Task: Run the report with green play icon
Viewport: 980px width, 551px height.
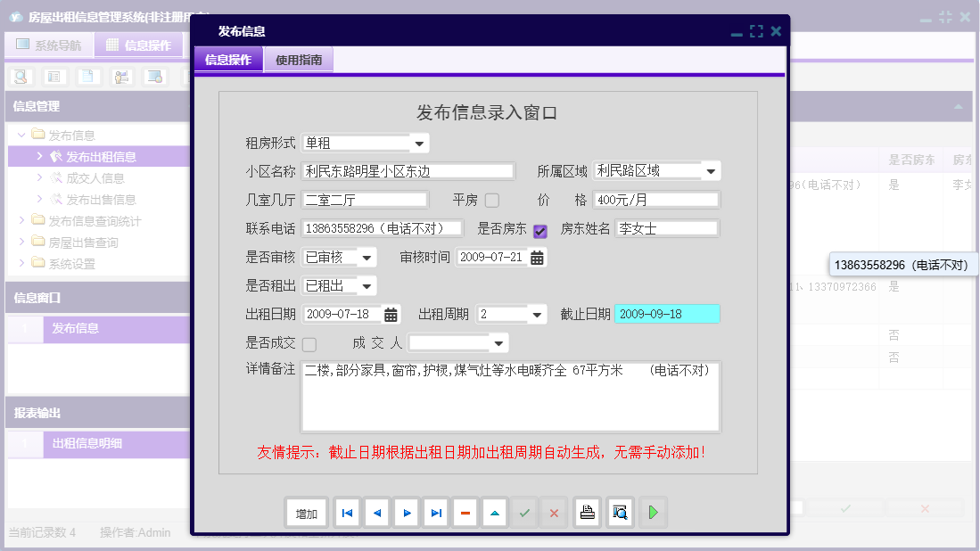Action: (x=652, y=512)
